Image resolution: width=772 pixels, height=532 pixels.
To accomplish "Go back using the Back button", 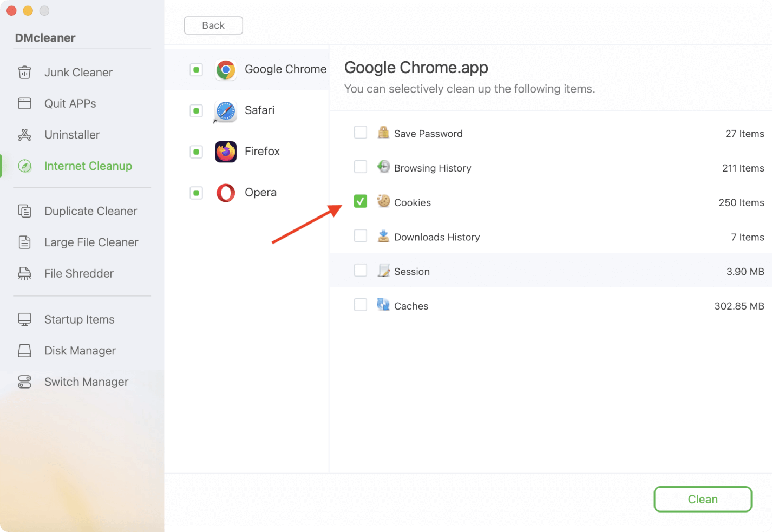I will [x=213, y=25].
